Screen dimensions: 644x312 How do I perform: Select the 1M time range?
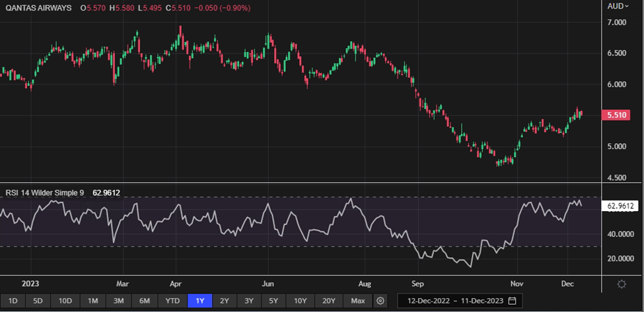tap(93, 301)
